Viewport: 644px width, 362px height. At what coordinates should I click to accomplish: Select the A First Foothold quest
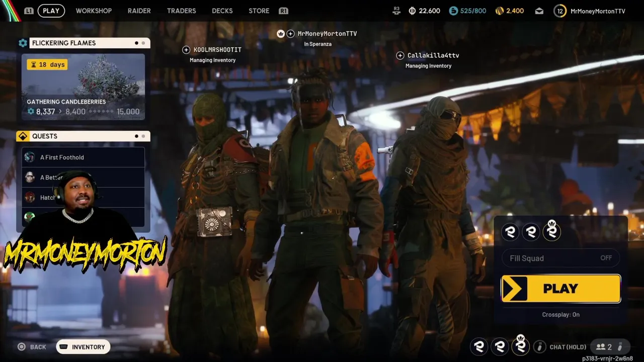click(x=83, y=157)
